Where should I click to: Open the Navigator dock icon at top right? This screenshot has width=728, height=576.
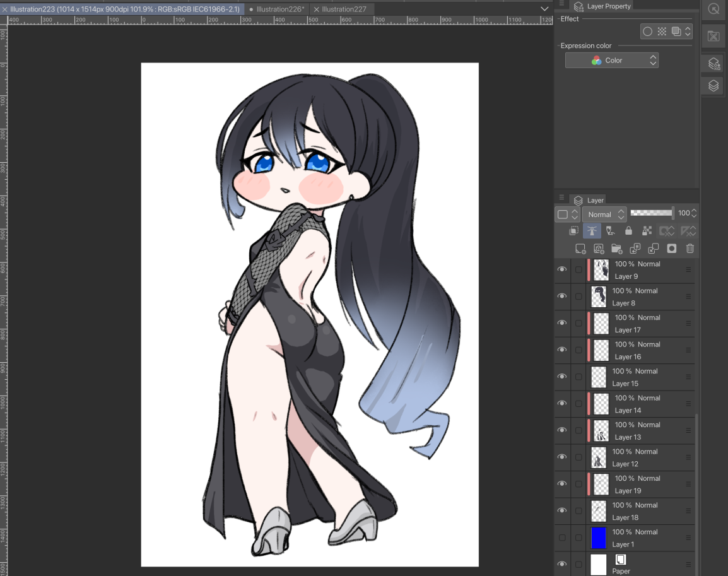coord(713,9)
